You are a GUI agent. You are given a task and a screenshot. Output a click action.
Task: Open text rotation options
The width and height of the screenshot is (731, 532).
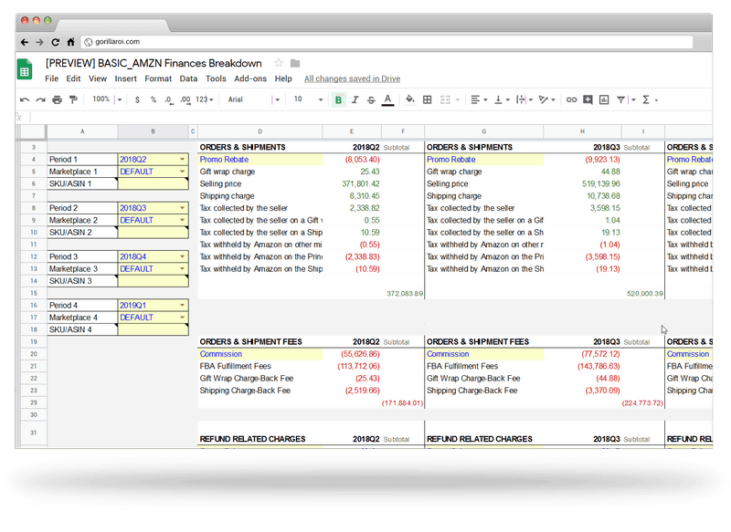[546, 100]
